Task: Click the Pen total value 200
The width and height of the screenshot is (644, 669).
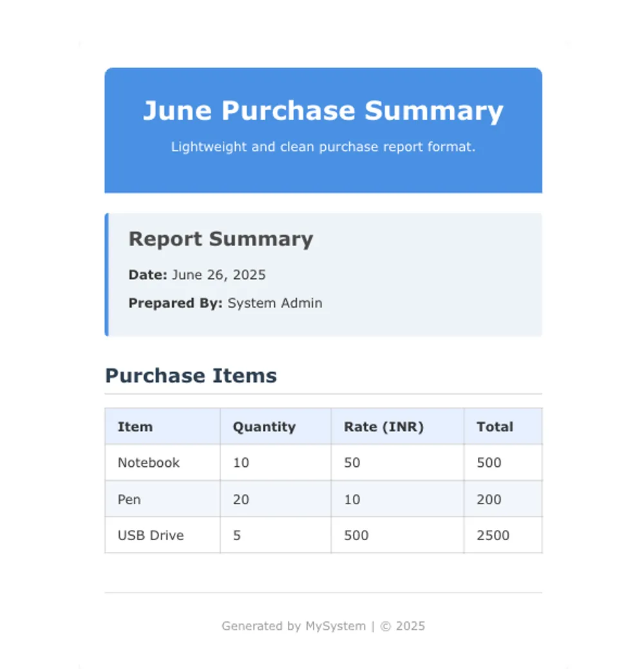Action: tap(489, 500)
